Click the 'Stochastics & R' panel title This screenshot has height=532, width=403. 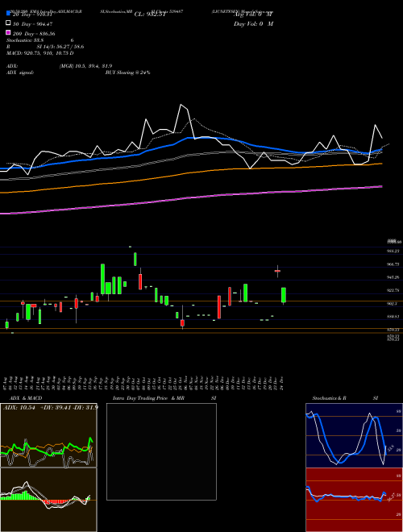pos(329,398)
